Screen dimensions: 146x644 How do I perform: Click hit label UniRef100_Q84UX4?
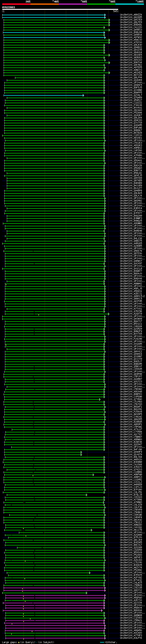(x=131, y=53)
